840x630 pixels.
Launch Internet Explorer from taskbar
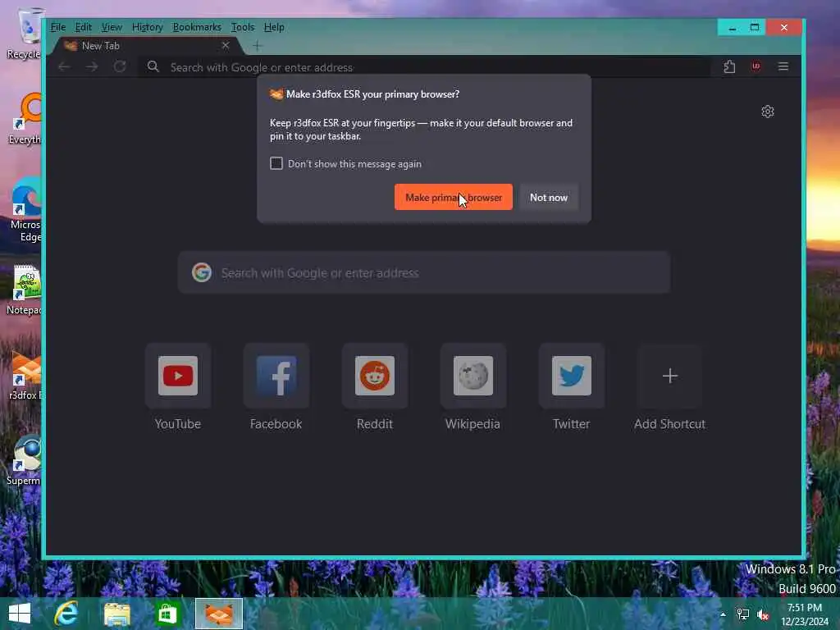[x=67, y=614]
